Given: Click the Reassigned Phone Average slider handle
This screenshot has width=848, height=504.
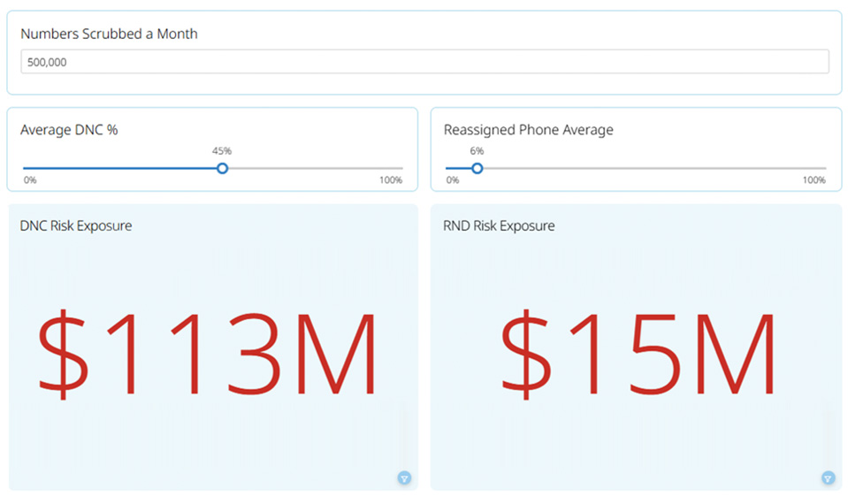Looking at the screenshot, I should tap(477, 168).
